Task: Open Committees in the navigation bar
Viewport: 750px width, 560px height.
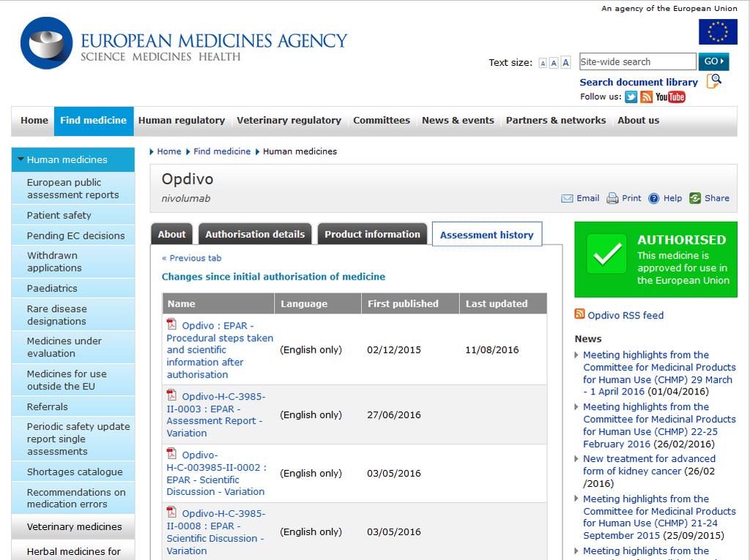Action: click(x=382, y=121)
